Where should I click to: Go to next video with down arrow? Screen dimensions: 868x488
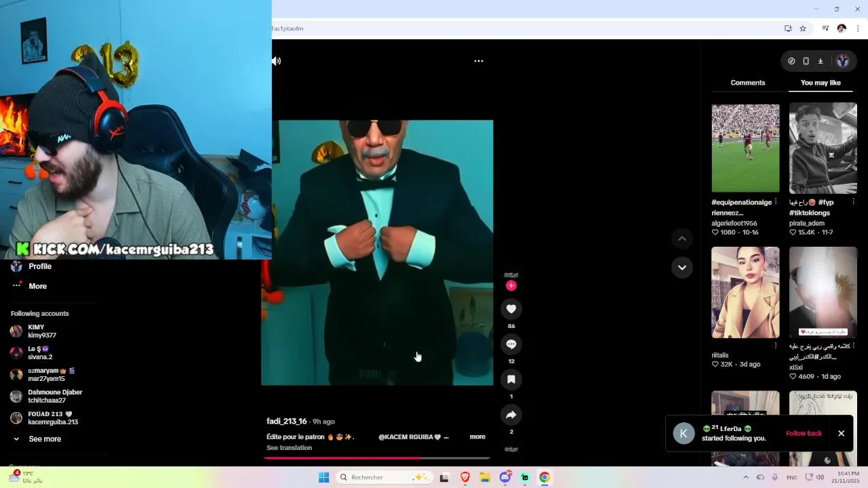click(x=682, y=268)
